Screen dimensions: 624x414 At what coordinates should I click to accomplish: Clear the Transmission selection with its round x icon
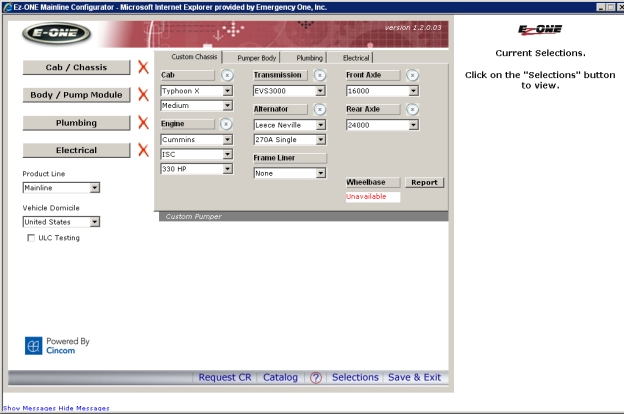(320, 75)
